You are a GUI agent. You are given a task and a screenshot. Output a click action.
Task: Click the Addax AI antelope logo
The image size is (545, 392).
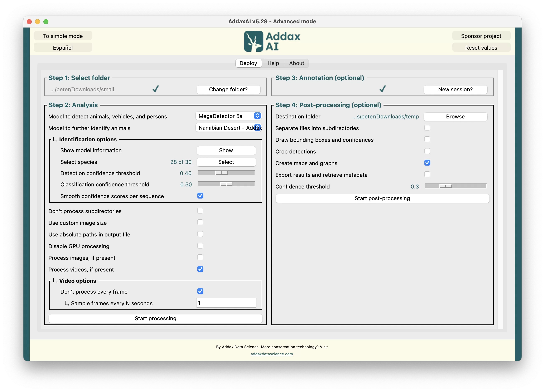point(254,41)
